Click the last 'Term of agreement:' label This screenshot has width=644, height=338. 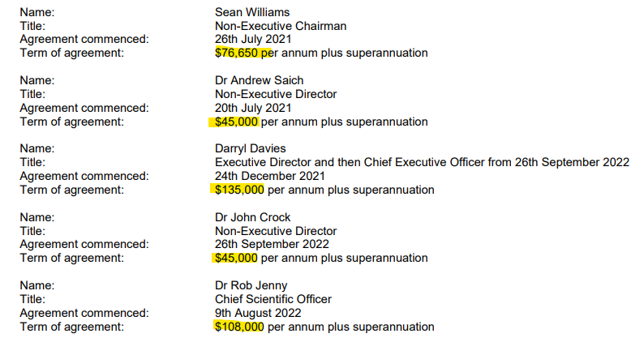click(x=72, y=327)
